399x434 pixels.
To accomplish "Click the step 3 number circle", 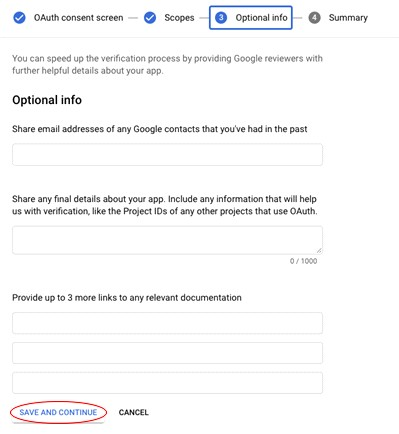I will [x=221, y=18].
